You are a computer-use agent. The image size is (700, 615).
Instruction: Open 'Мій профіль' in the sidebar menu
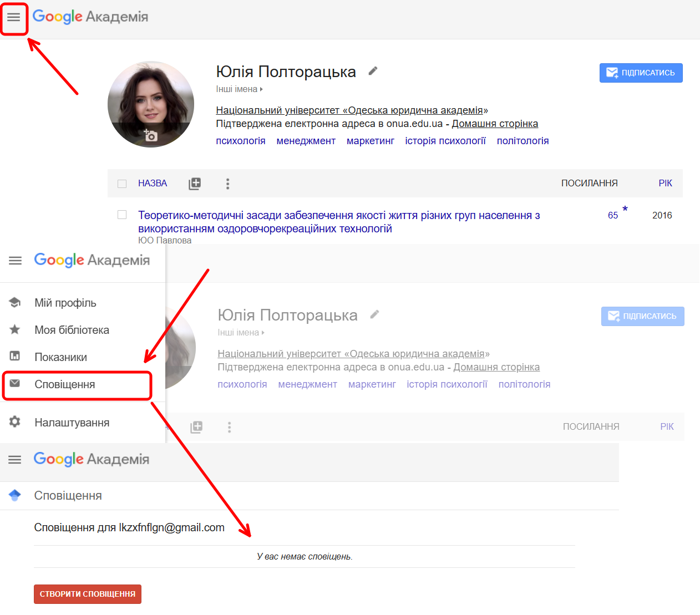[65, 303]
